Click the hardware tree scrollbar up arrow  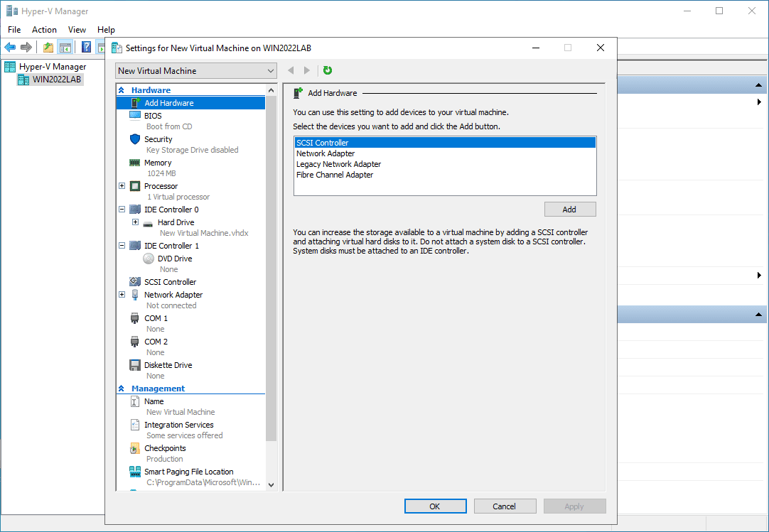click(x=271, y=91)
